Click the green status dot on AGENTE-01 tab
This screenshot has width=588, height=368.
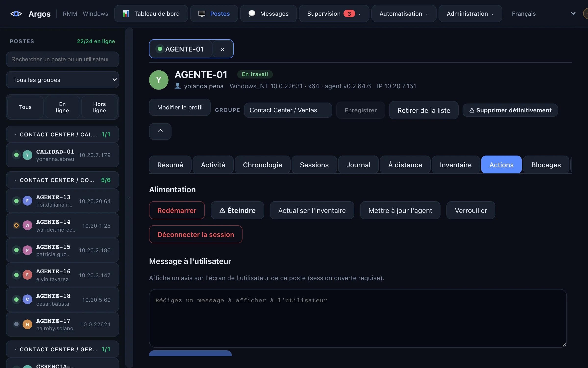[160, 49]
